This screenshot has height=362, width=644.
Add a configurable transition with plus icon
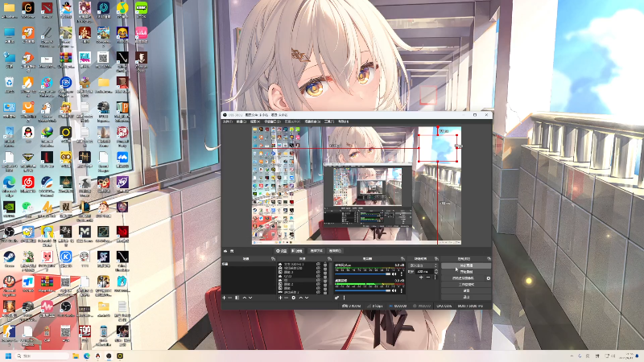click(421, 278)
